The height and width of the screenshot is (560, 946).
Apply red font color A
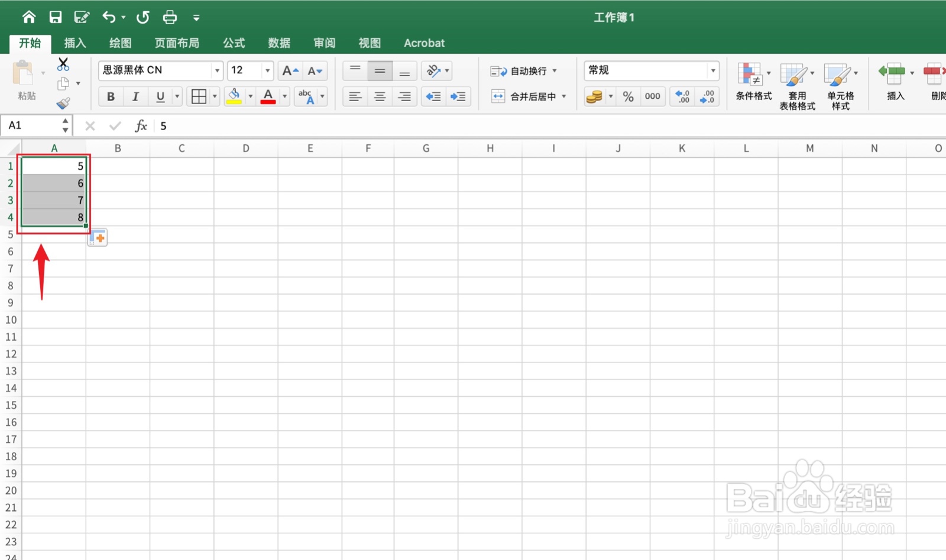click(x=268, y=96)
